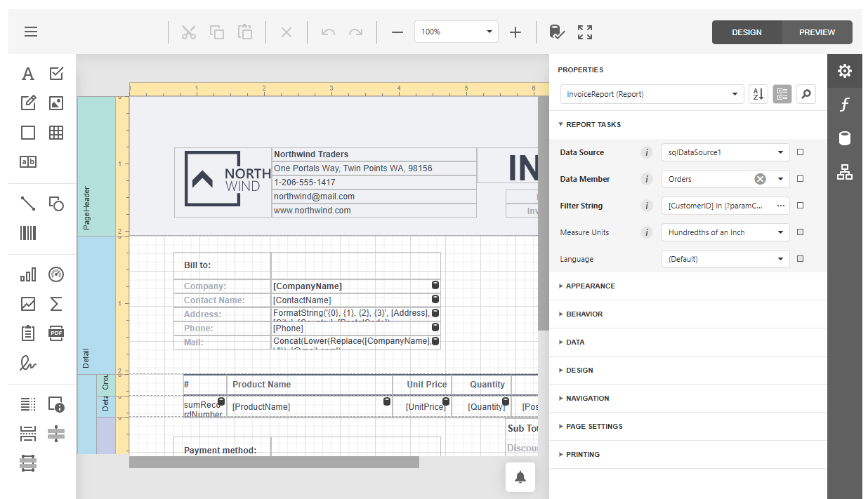Screen dimensions: 868x499
Task: Select the Barcode tool
Action: [x=28, y=233]
